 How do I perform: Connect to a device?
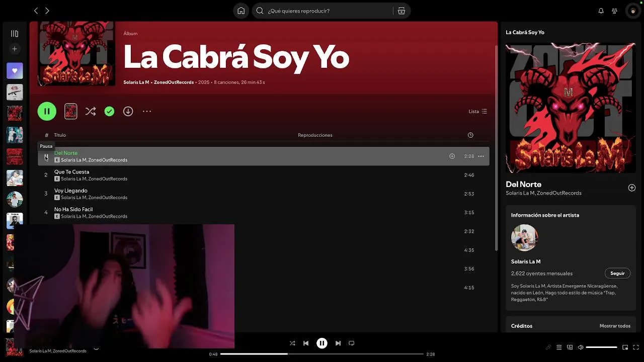tap(570, 347)
